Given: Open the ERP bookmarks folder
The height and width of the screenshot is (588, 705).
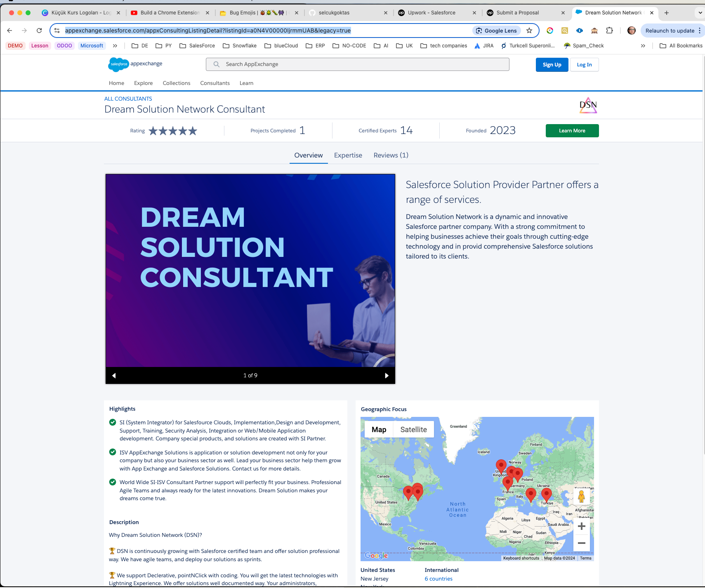Looking at the screenshot, I should point(315,46).
